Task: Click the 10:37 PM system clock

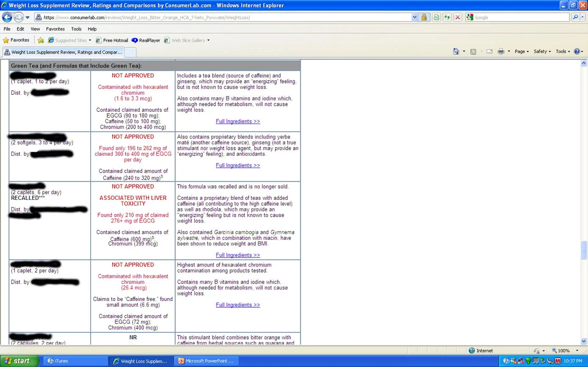Action: pyautogui.click(x=573, y=361)
